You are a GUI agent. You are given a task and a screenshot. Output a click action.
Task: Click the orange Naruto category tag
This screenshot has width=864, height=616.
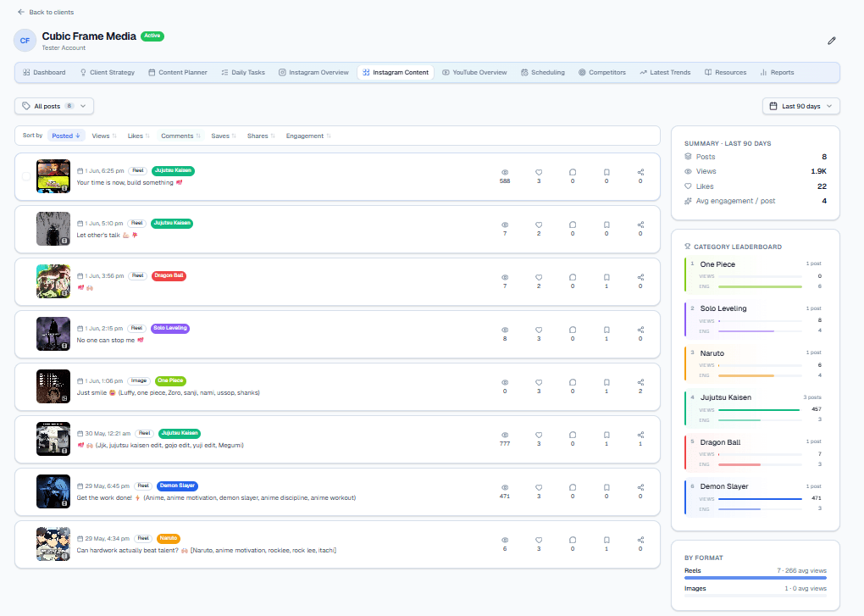pos(169,538)
